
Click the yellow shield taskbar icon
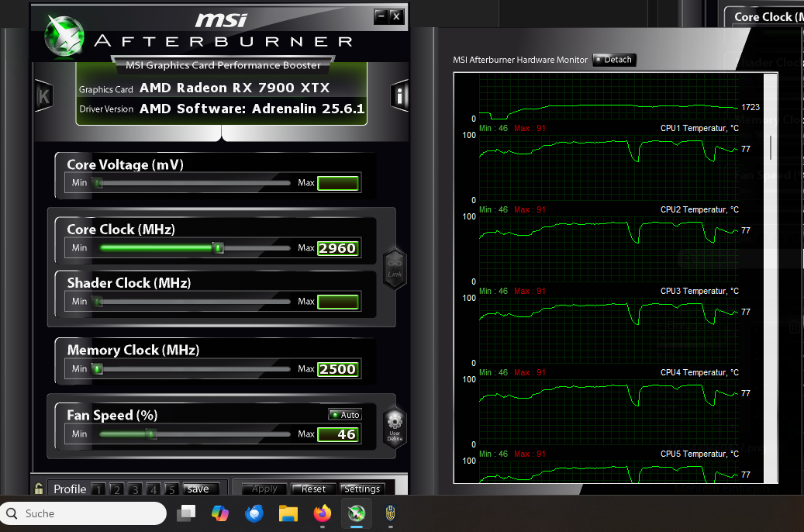391,513
